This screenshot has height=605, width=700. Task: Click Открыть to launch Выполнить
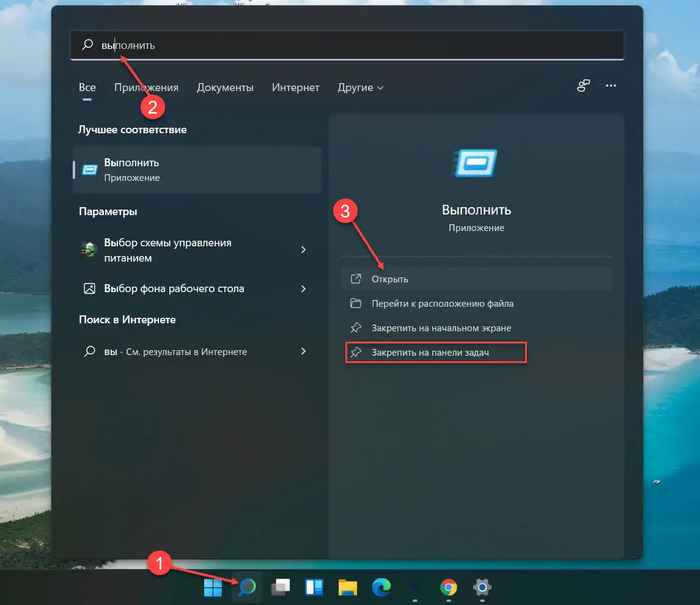point(390,279)
